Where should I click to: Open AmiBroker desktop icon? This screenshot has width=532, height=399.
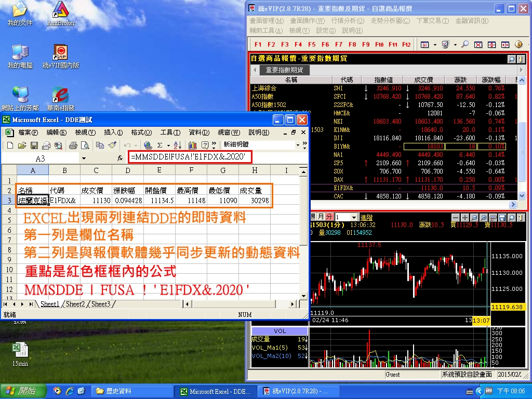[61, 14]
